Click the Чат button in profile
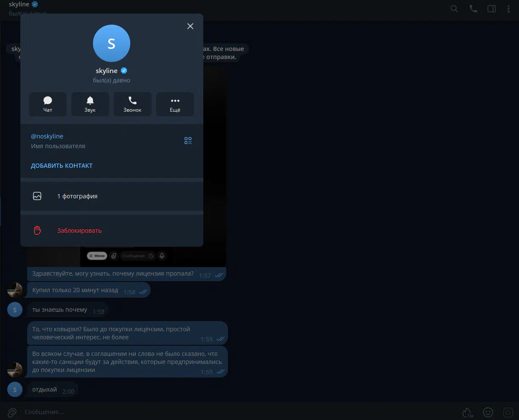The height and width of the screenshot is (420, 519). (x=48, y=104)
